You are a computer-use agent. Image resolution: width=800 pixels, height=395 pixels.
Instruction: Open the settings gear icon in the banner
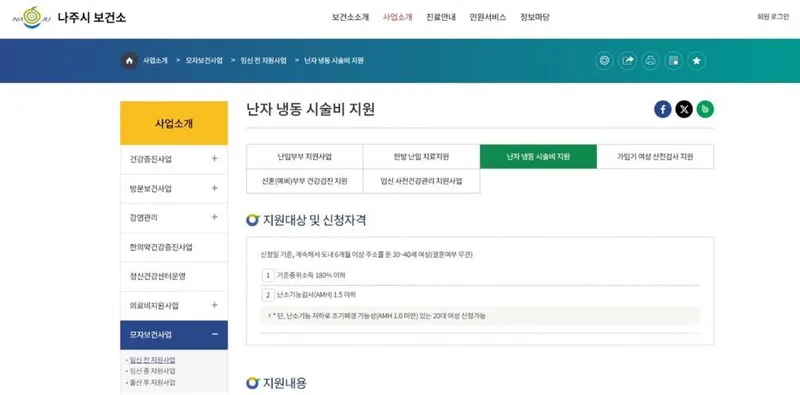(x=605, y=61)
